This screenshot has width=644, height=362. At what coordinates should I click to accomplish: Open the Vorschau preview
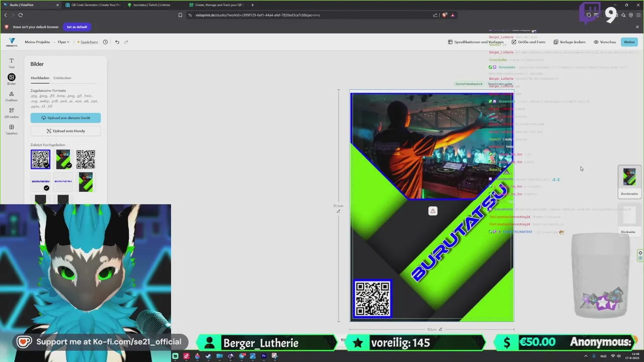(605, 42)
